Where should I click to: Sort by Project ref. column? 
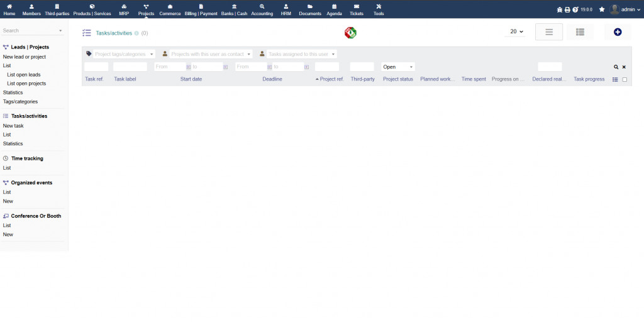[x=331, y=79]
